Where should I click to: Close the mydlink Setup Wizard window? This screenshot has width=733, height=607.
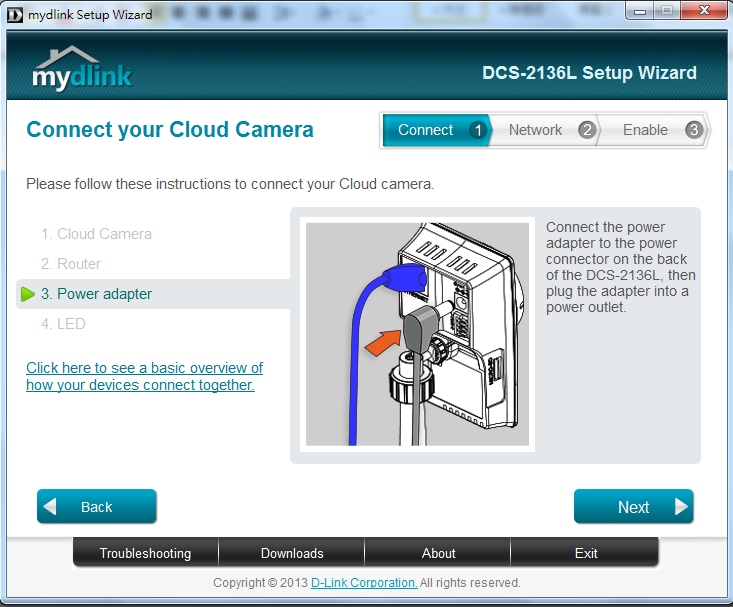pyautogui.click(x=704, y=11)
